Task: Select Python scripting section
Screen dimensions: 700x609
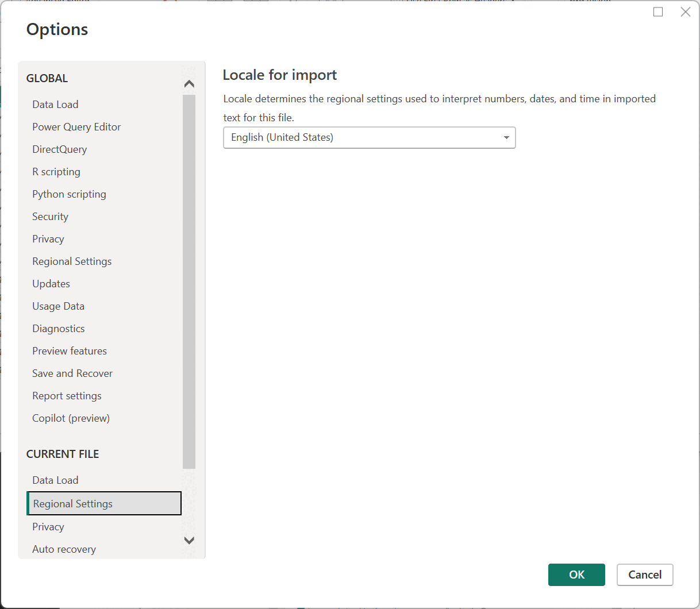Action: (69, 194)
